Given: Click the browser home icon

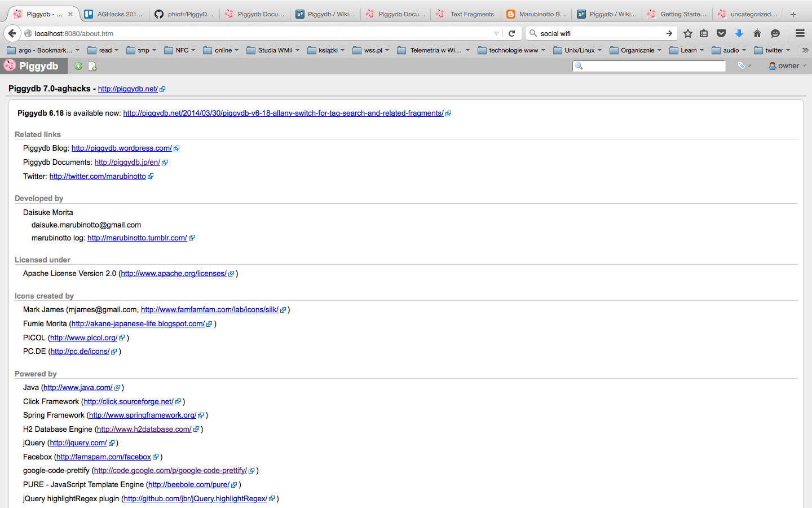Looking at the screenshot, I should pos(757,33).
